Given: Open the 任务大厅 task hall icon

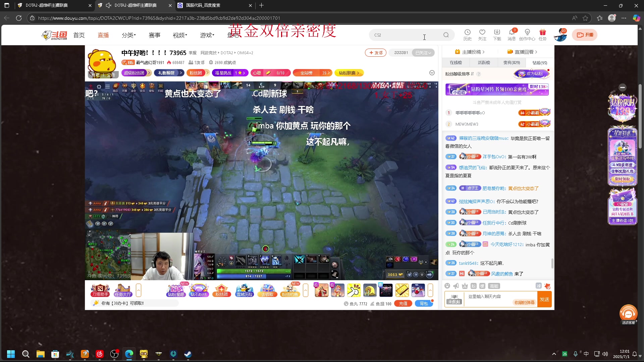Looking at the screenshot, I should [x=123, y=290].
